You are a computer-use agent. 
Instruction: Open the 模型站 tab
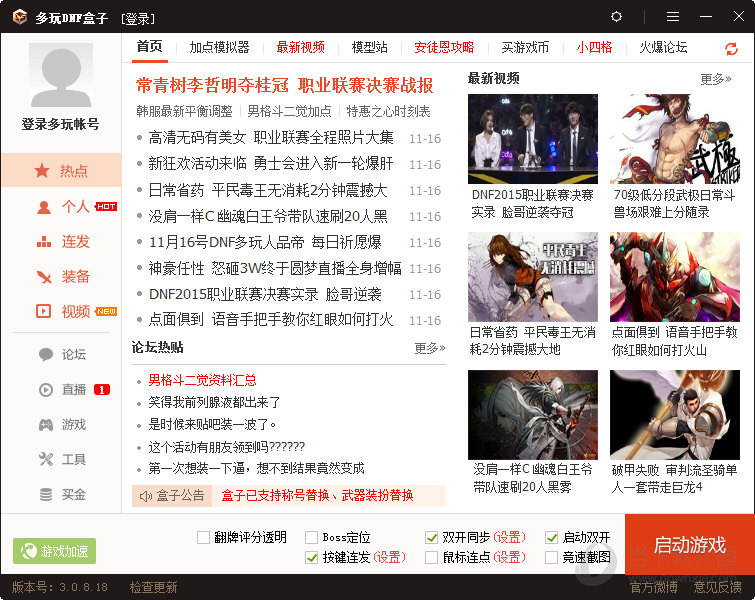[x=369, y=47]
